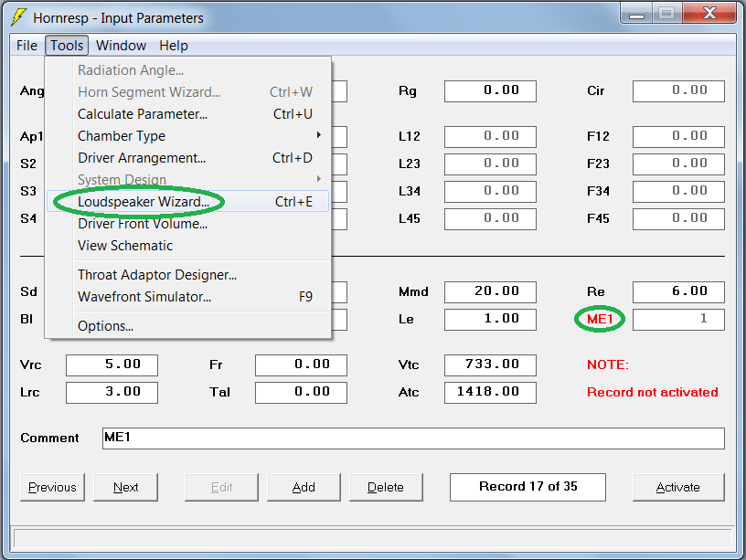
Task: Click the Vrc label
Action: 31,365
